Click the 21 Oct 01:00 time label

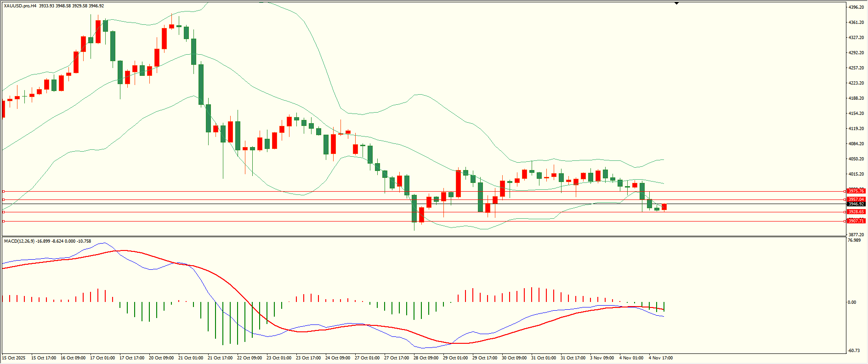click(x=190, y=358)
